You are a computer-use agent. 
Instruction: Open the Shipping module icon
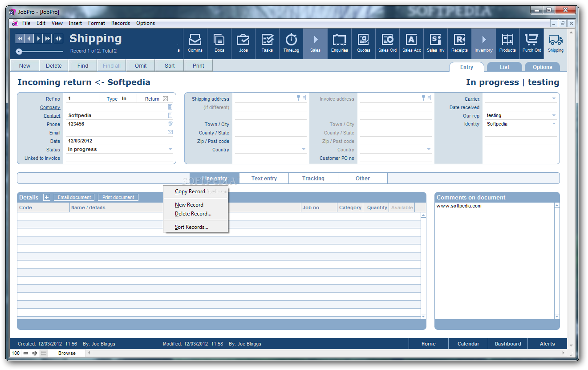pyautogui.click(x=556, y=44)
